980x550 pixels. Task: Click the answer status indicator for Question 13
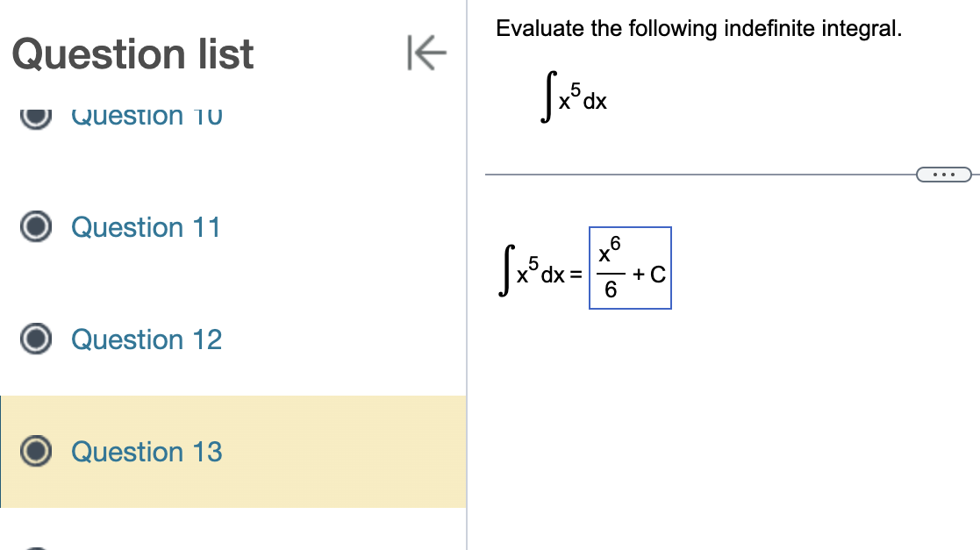pyautogui.click(x=35, y=452)
